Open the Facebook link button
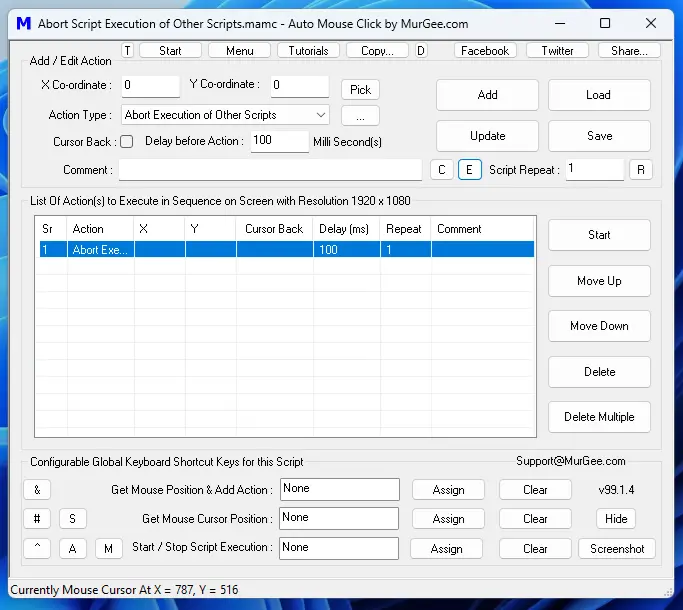The height and width of the screenshot is (610, 683). click(x=485, y=51)
